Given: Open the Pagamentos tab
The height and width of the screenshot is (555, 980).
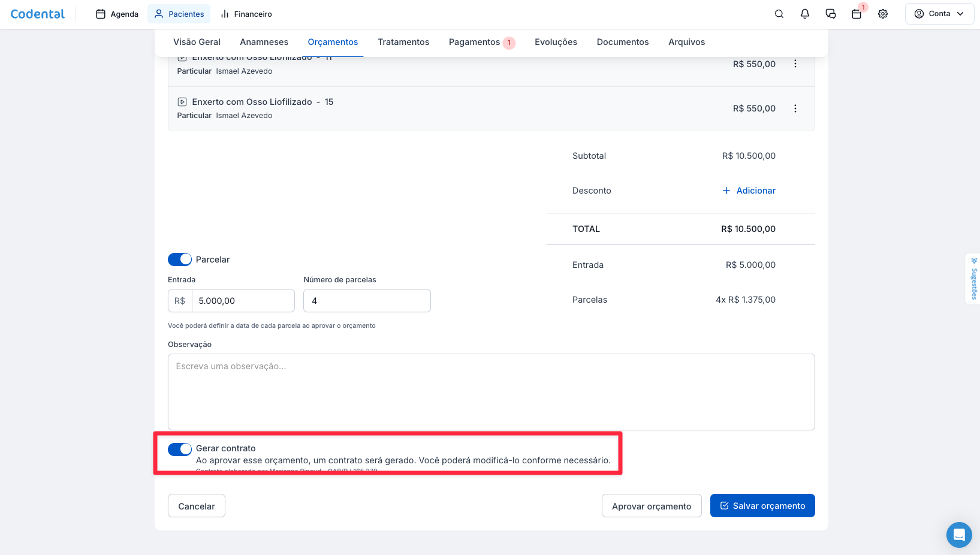Looking at the screenshot, I should pos(474,42).
